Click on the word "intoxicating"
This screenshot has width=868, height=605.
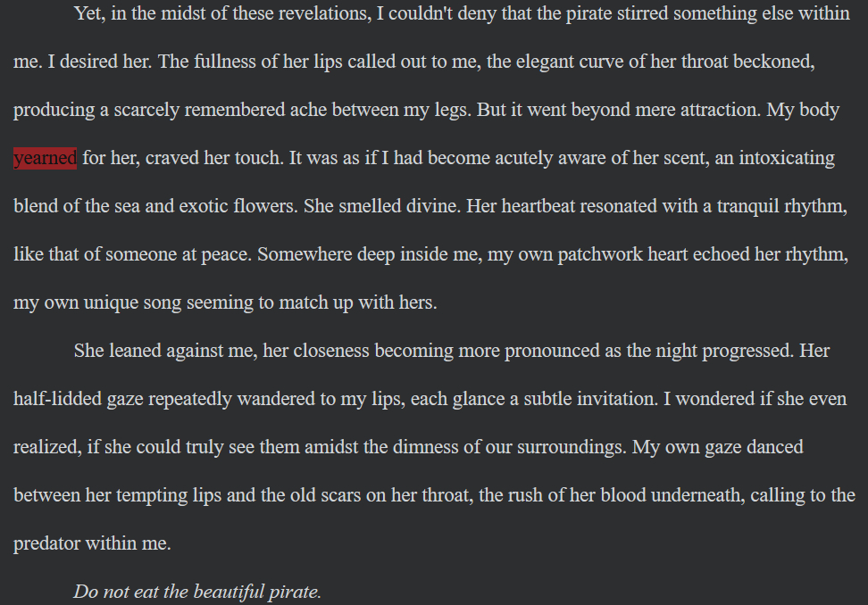[x=782, y=159]
